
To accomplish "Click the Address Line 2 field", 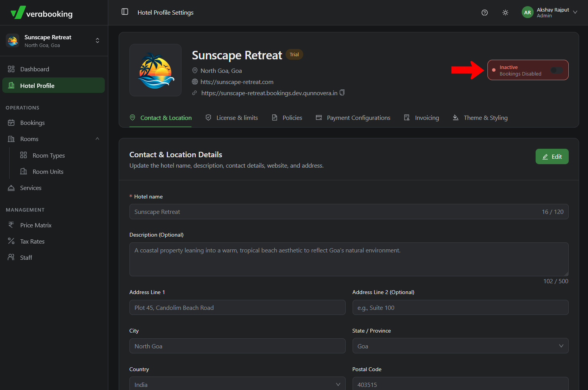I will click(460, 308).
